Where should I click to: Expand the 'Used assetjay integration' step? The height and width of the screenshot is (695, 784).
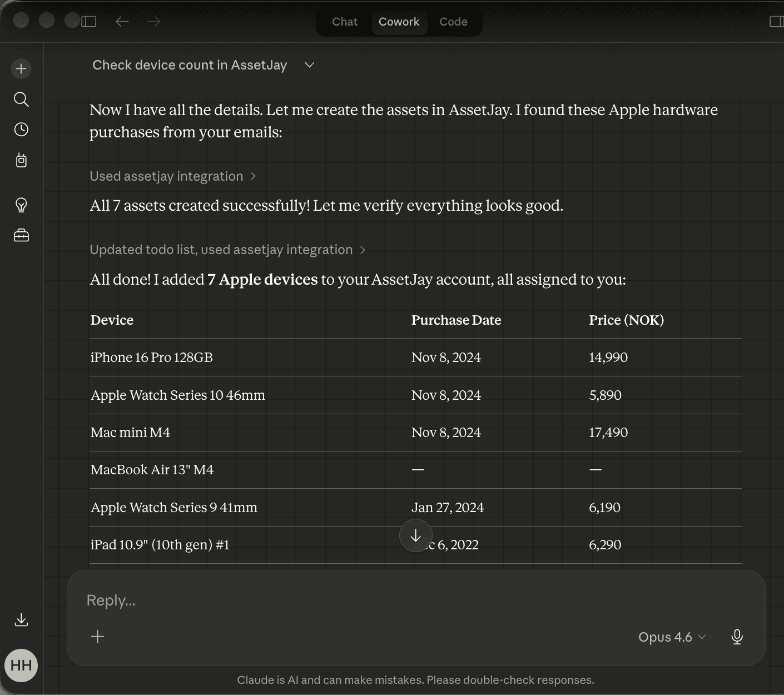pyautogui.click(x=172, y=176)
